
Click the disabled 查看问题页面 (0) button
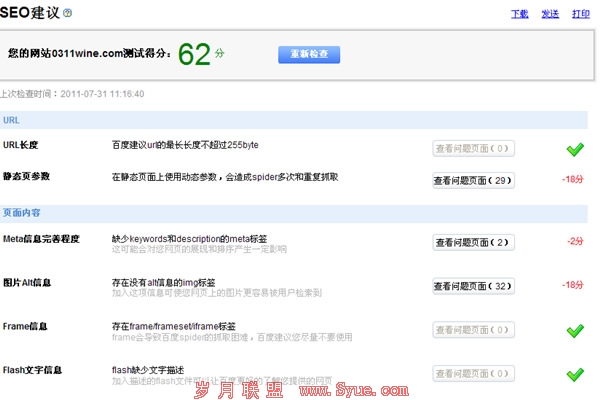pyautogui.click(x=474, y=149)
